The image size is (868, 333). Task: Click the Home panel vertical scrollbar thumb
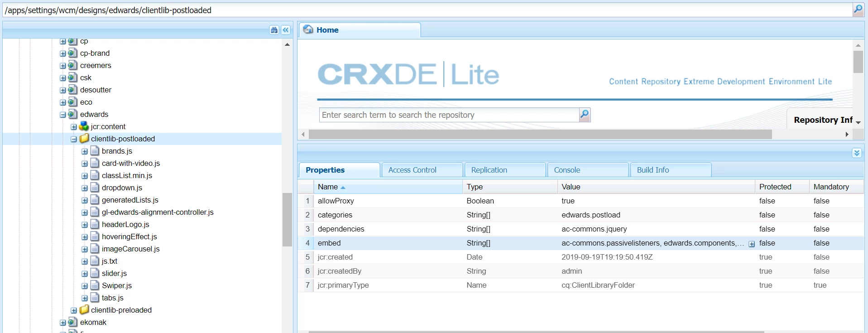point(858,62)
